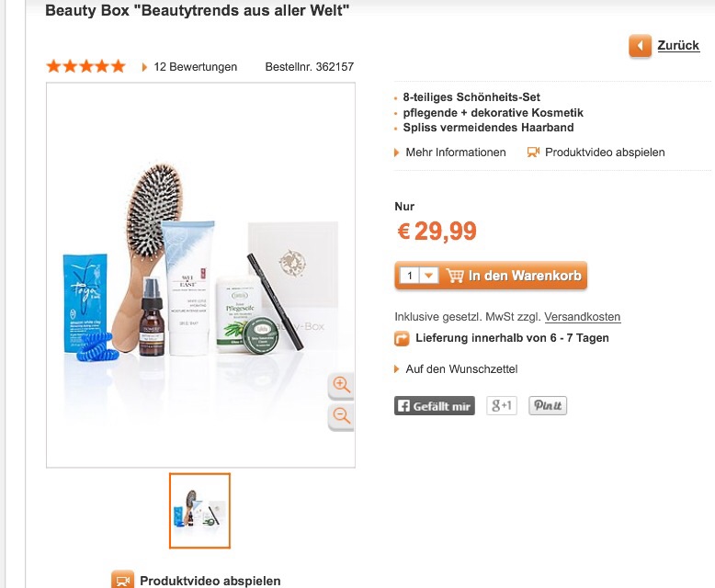
Task: Click the orange delivery arrow icon
Action: (402, 339)
